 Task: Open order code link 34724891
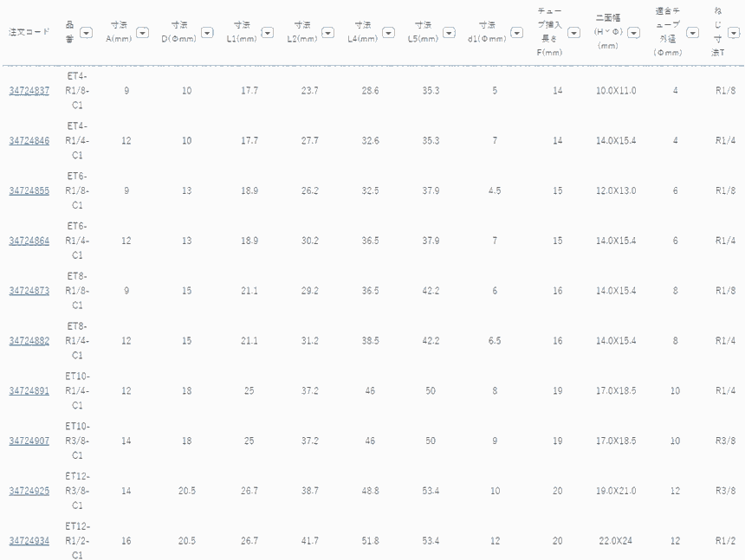point(29,391)
